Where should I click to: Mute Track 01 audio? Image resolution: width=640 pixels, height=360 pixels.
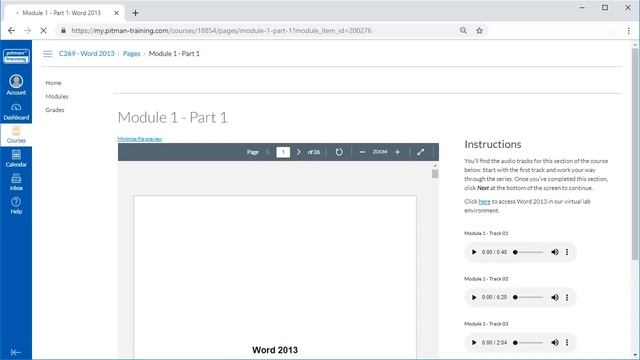tap(555, 252)
